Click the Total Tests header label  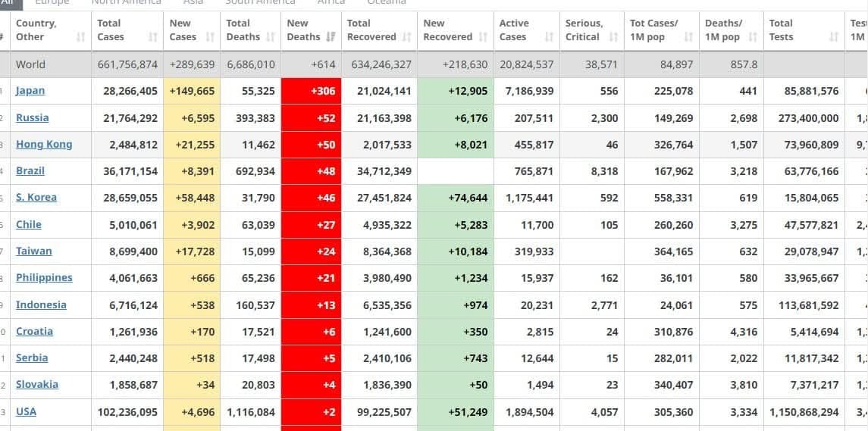click(782, 30)
